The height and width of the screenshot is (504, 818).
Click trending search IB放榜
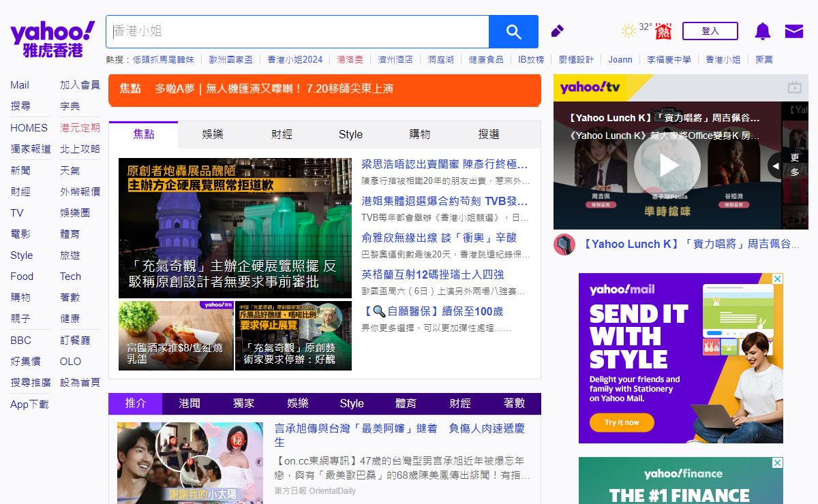pos(531,60)
